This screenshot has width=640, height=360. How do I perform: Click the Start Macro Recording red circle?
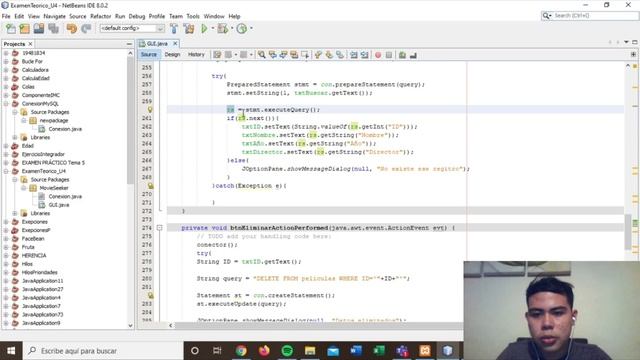pos(378,55)
